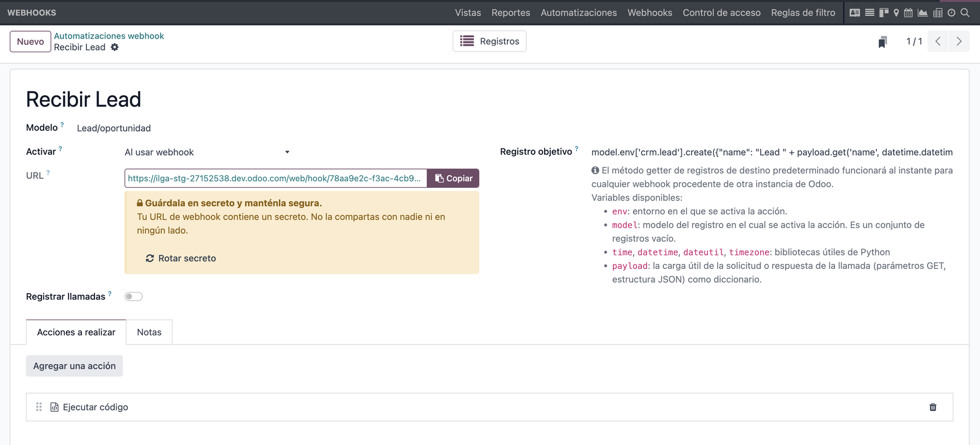This screenshot has height=445, width=980.
Task: Open the activity clock view icon
Action: 951,13
